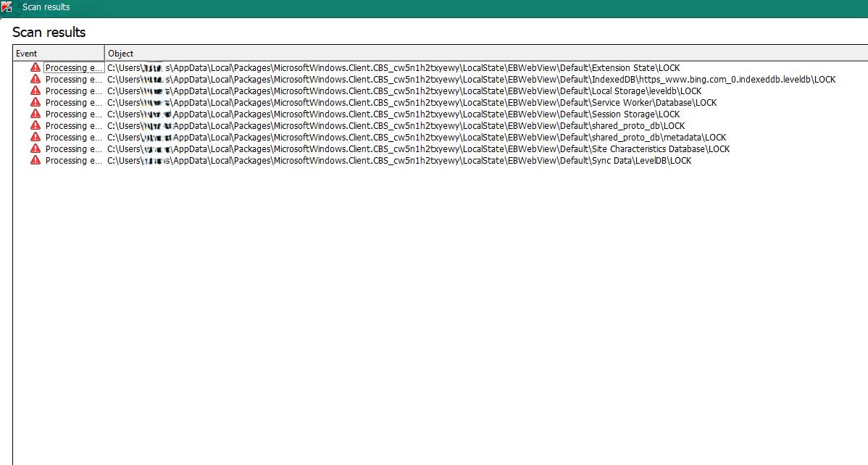
Task: Click warning icon for Local Storage leveldb row
Action: 35,91
